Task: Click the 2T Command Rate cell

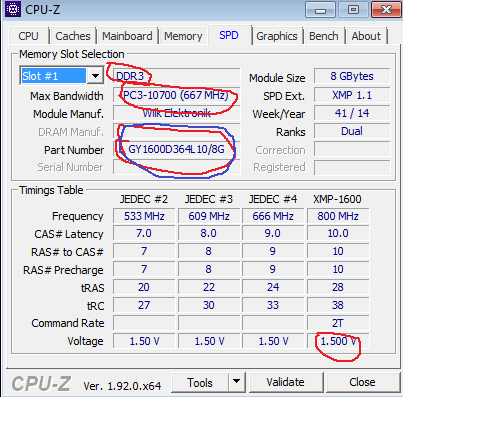Action: click(x=338, y=323)
